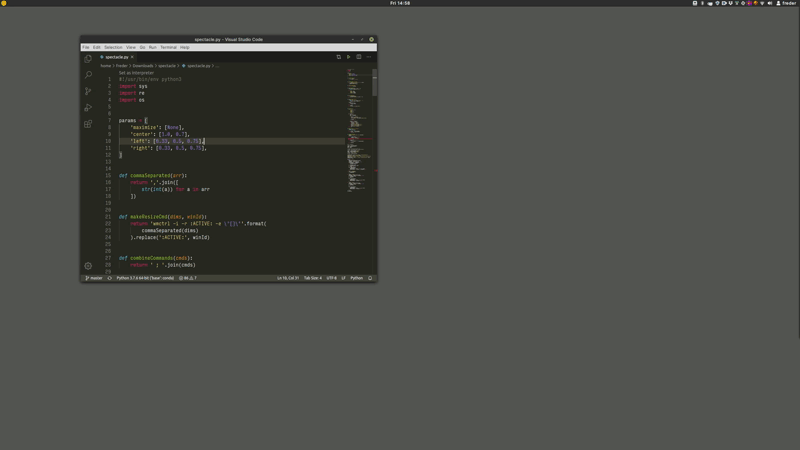Click the Ln 10, Col 31 status item
Screen dimensions: 800x450
tap(288, 278)
